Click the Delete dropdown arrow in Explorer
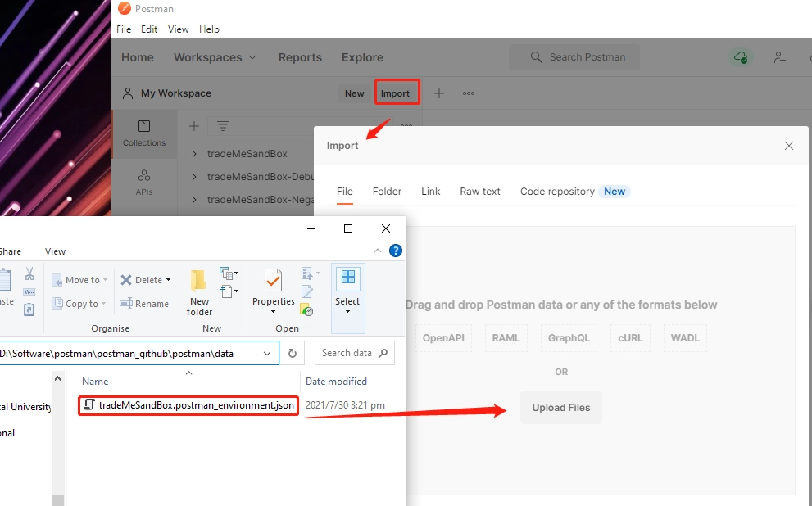Screen dimensions: 812x506 click(x=168, y=280)
